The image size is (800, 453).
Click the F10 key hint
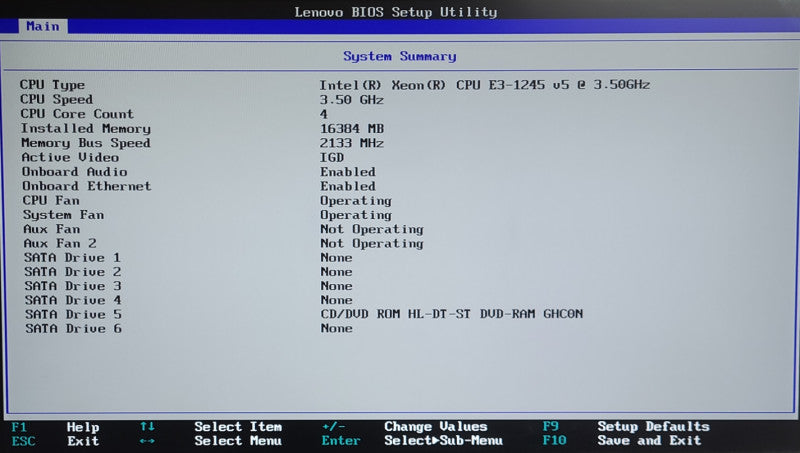[x=555, y=440]
